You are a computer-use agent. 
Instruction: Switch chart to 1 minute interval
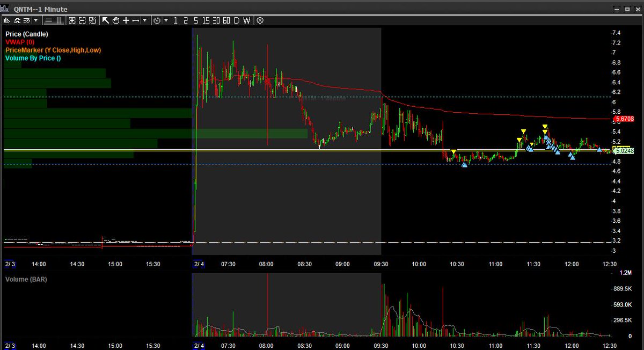[x=175, y=20]
